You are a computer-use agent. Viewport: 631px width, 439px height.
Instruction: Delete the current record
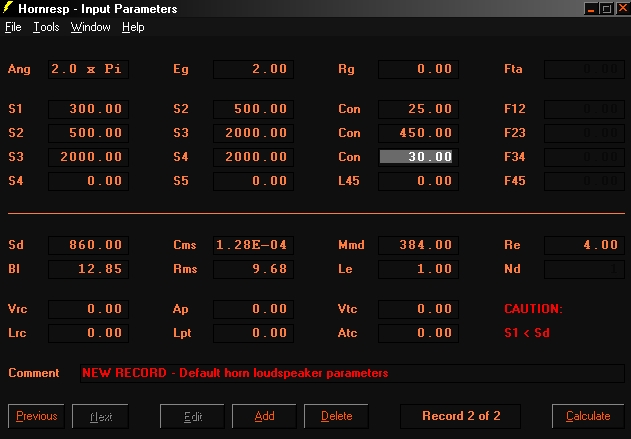[x=336, y=416]
